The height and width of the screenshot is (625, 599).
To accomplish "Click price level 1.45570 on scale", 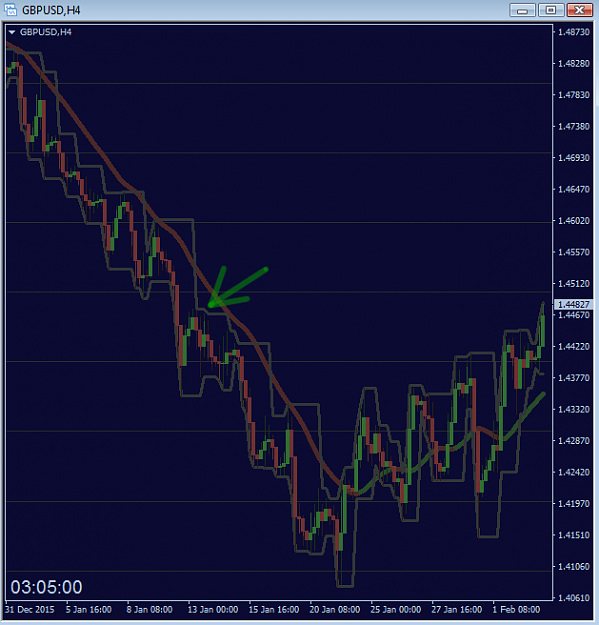I will (573, 252).
